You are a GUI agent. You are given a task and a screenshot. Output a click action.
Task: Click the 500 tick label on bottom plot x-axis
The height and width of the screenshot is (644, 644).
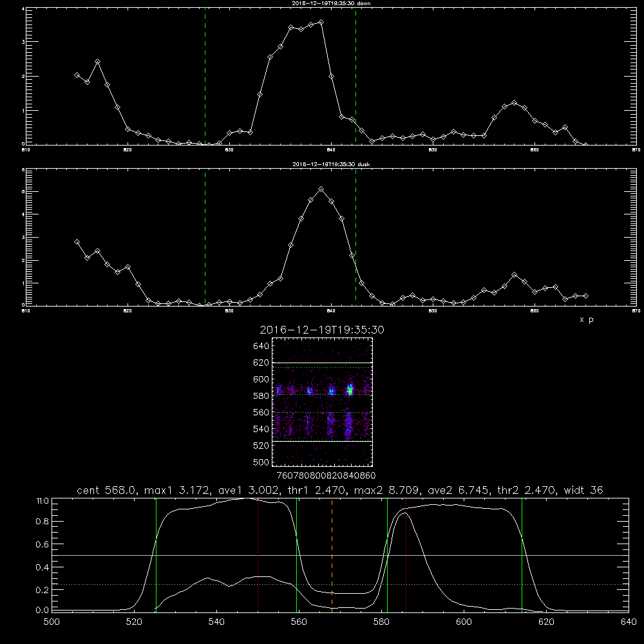tap(52, 622)
